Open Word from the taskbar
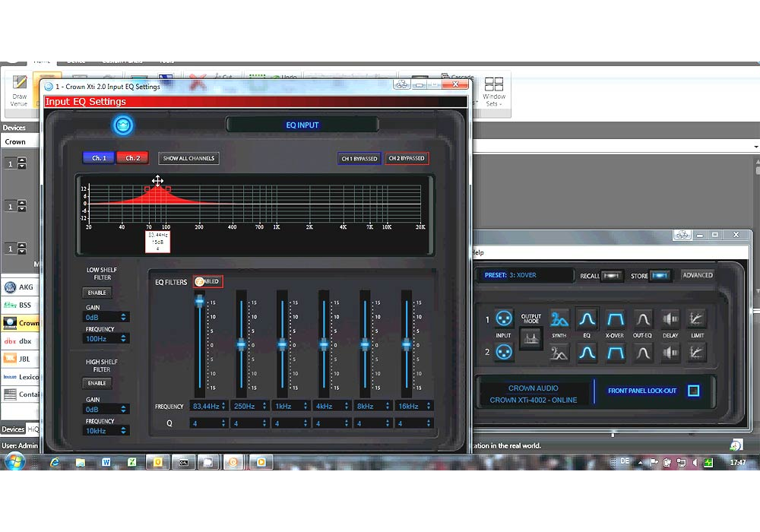The image size is (760, 532). 106,462
